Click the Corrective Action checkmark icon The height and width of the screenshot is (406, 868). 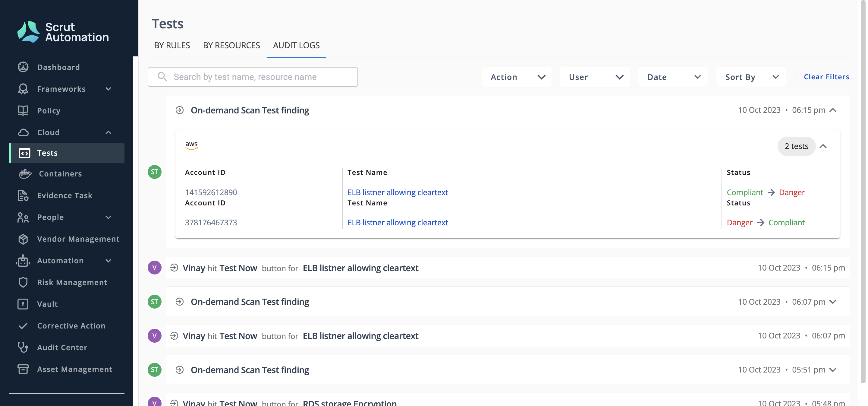23,326
